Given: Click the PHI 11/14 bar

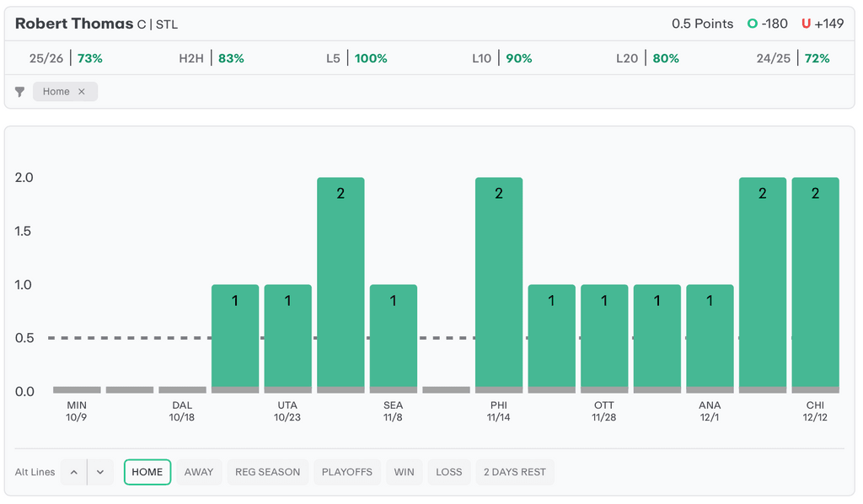Looking at the screenshot, I should [x=499, y=284].
